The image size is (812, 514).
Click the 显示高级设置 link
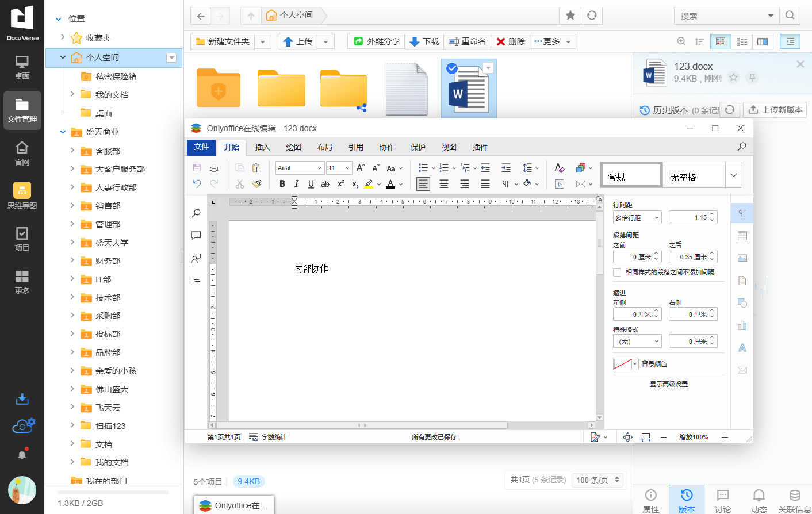click(668, 384)
